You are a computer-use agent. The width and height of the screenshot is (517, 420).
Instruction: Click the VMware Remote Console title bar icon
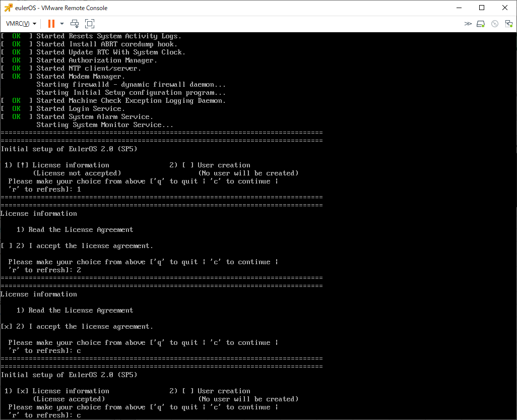(x=8, y=8)
